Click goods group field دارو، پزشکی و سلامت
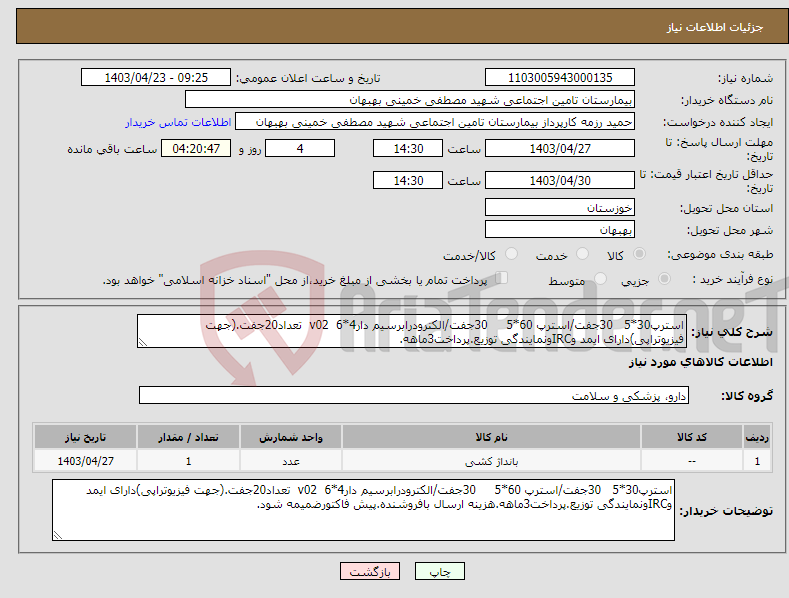The image size is (789, 598). pos(414,396)
